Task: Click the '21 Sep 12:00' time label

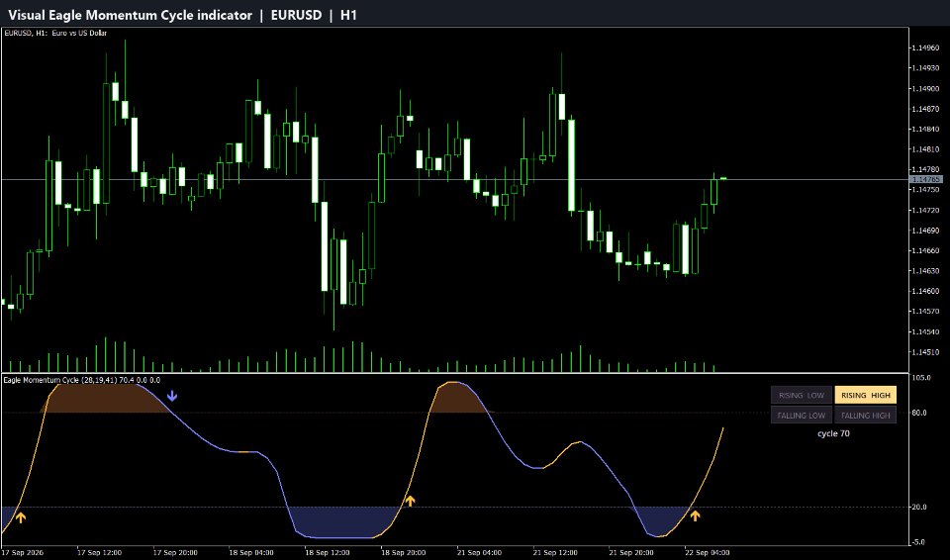Action: (x=555, y=553)
